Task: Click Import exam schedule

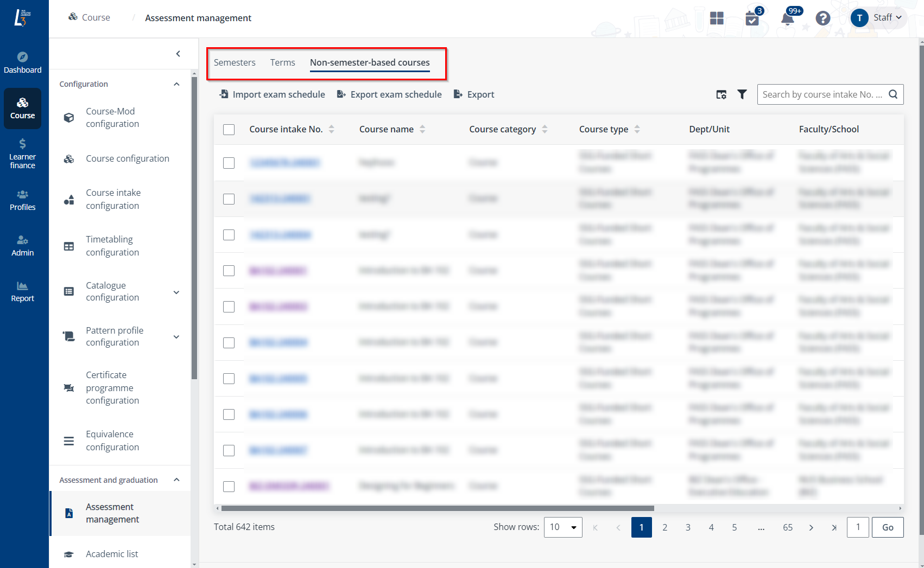Action: (271, 94)
